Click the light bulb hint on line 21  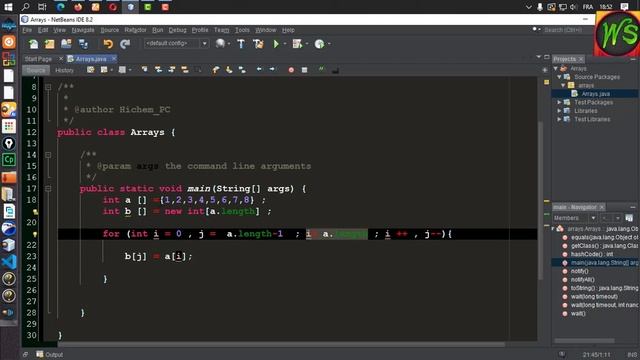tap(36, 234)
